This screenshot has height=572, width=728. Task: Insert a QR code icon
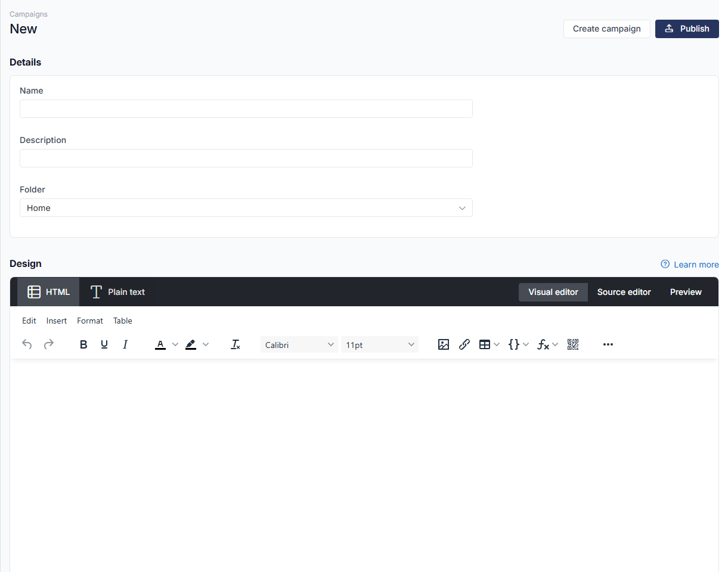(x=573, y=344)
